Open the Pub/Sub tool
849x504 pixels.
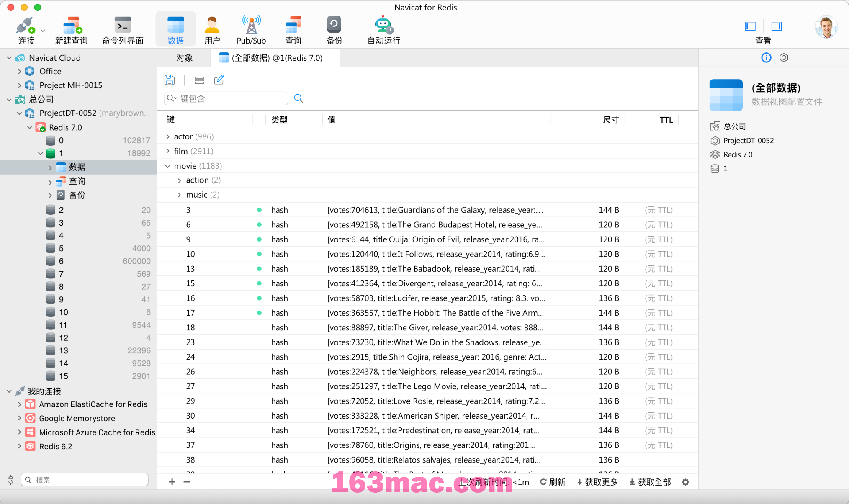coord(251,29)
